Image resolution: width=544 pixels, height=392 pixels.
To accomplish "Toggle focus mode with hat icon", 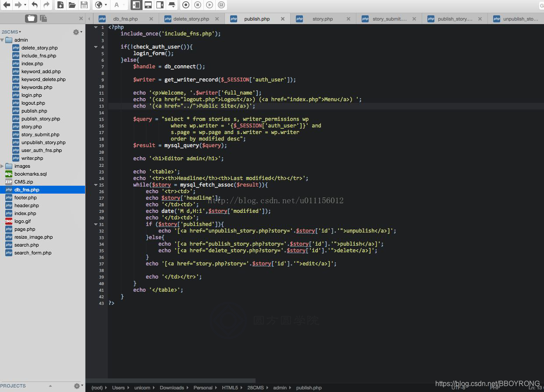I will click(x=172, y=5).
